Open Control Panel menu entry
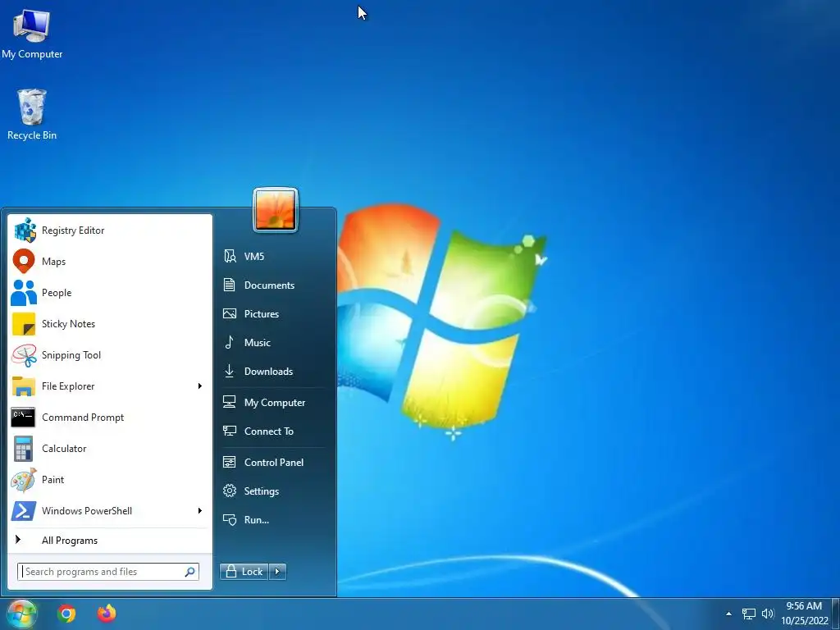840x630 pixels. [x=276, y=462]
